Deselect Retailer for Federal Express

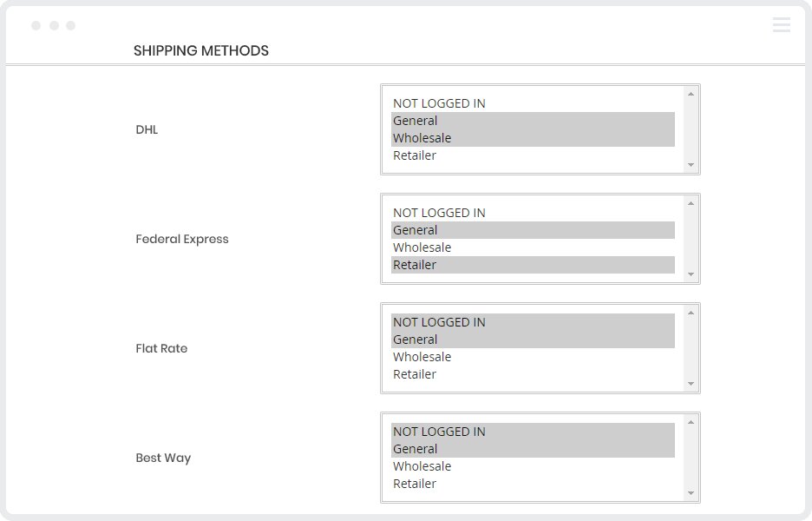pyautogui.click(x=415, y=265)
